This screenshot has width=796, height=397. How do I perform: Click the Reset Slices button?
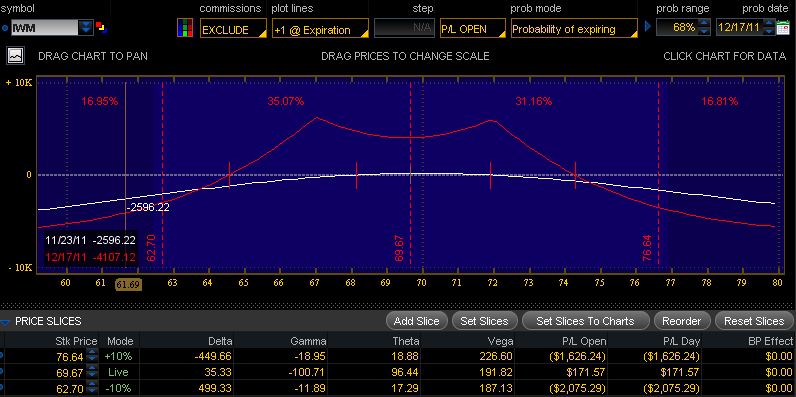click(x=754, y=321)
